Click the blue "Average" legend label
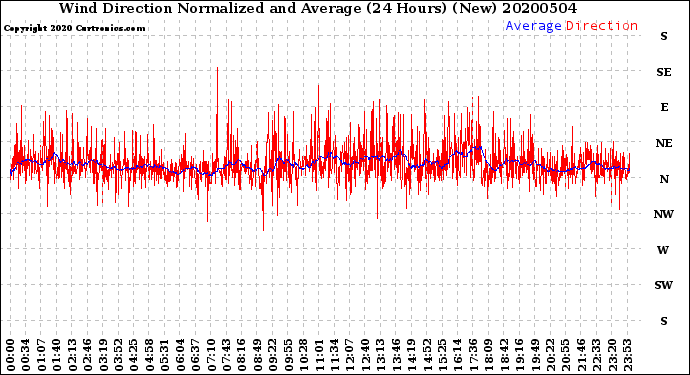 [x=533, y=26]
